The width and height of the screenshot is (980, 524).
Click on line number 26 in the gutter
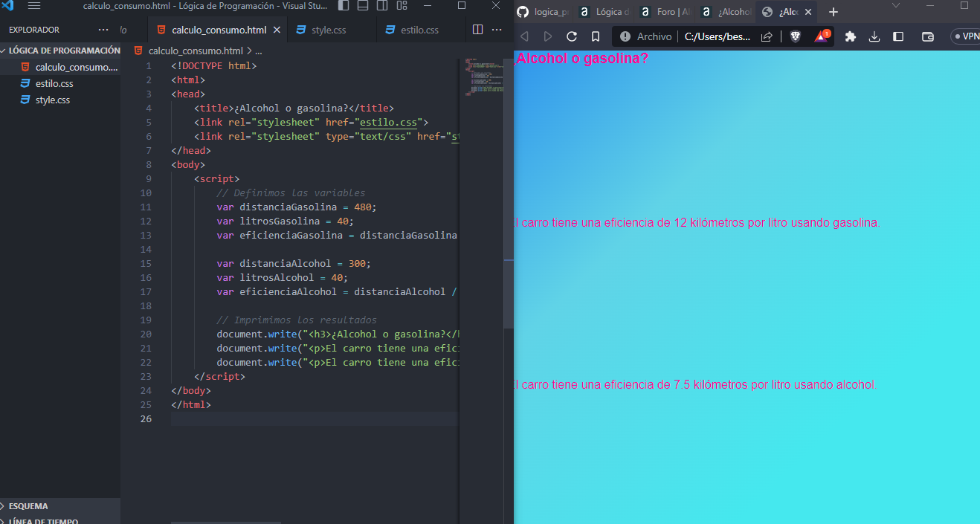pos(146,418)
